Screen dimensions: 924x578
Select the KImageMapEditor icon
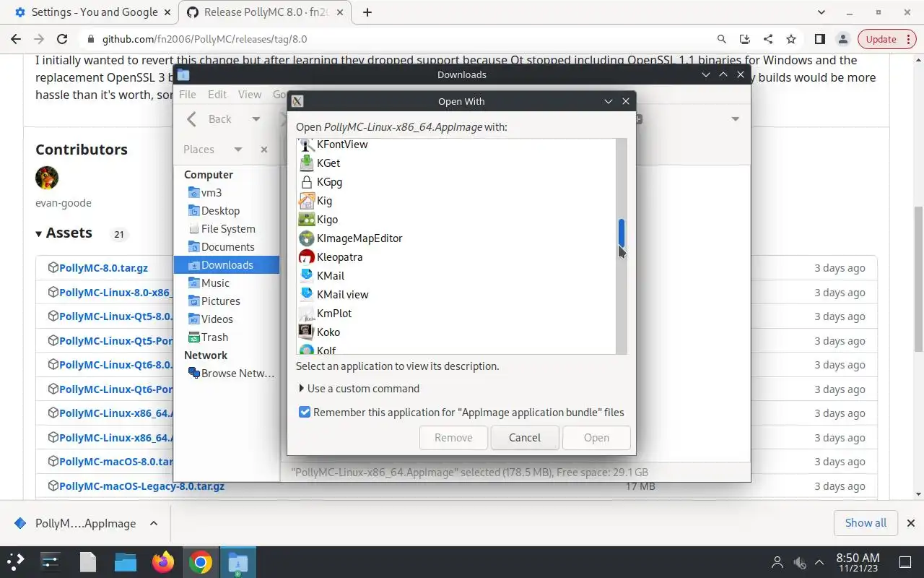[306, 238]
